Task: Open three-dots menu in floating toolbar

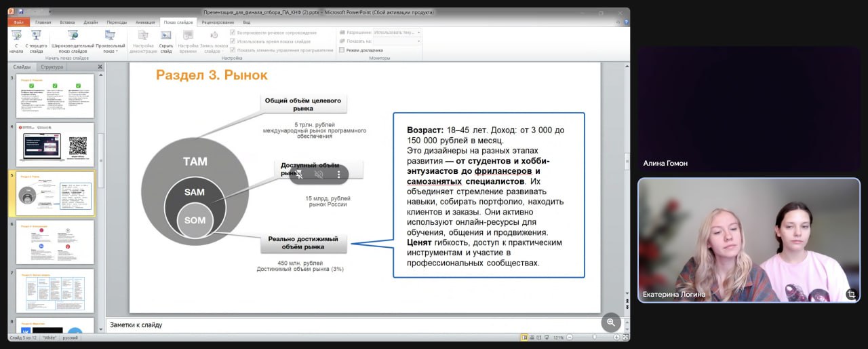Action: (x=338, y=174)
